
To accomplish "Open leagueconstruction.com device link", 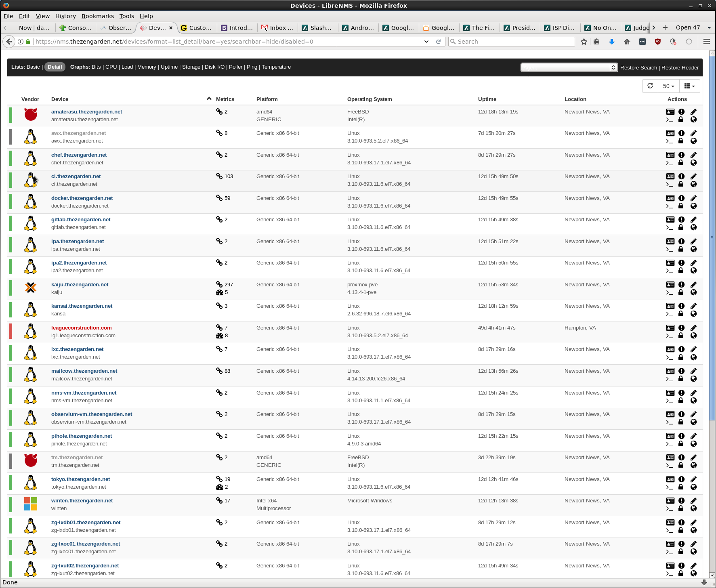I will point(82,328).
